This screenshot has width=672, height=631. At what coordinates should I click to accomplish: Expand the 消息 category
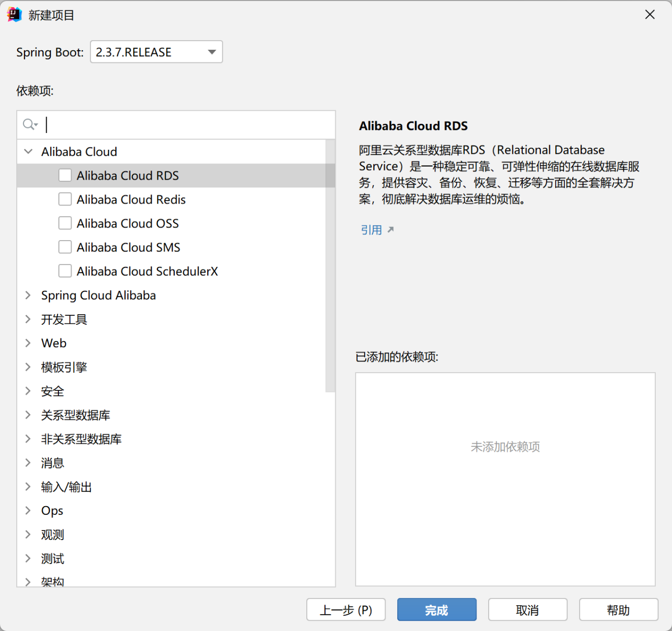click(28, 462)
